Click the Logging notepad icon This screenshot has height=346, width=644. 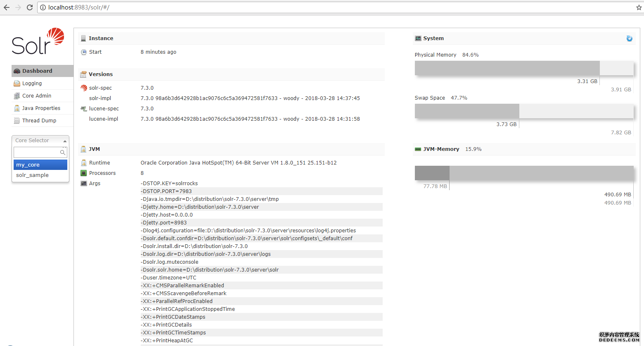[x=17, y=84]
